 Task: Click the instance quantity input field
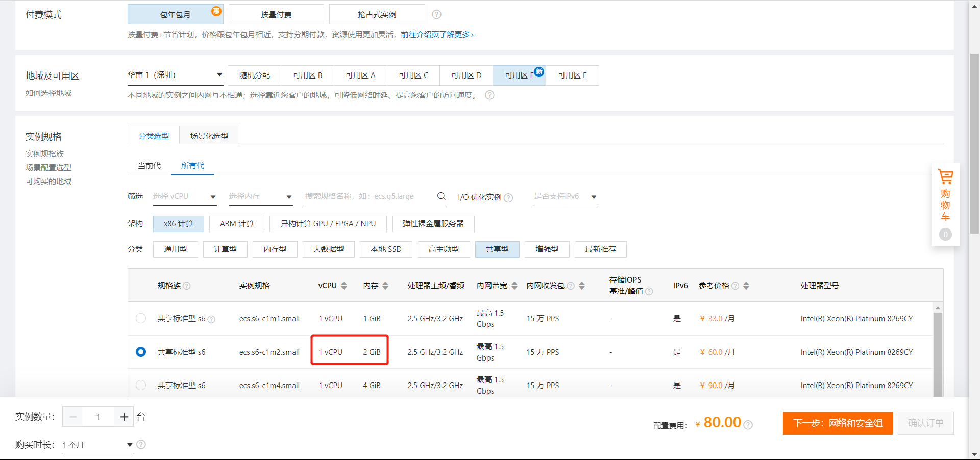point(98,417)
